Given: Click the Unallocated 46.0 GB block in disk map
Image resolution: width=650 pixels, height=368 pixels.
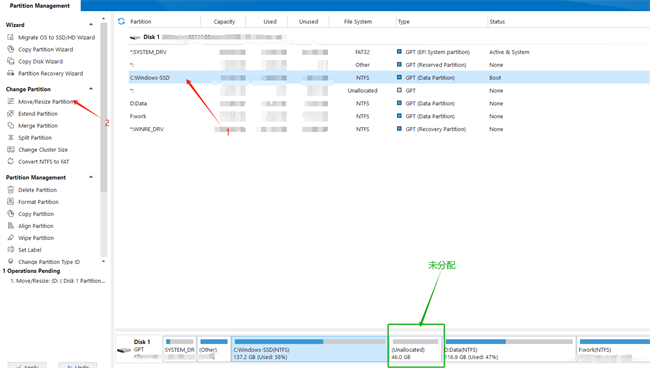Looking at the screenshot, I should click(x=416, y=349).
